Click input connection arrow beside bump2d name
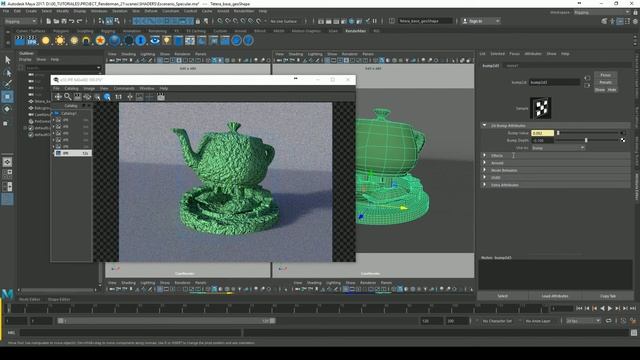This screenshot has width=640, height=360. click(x=587, y=78)
